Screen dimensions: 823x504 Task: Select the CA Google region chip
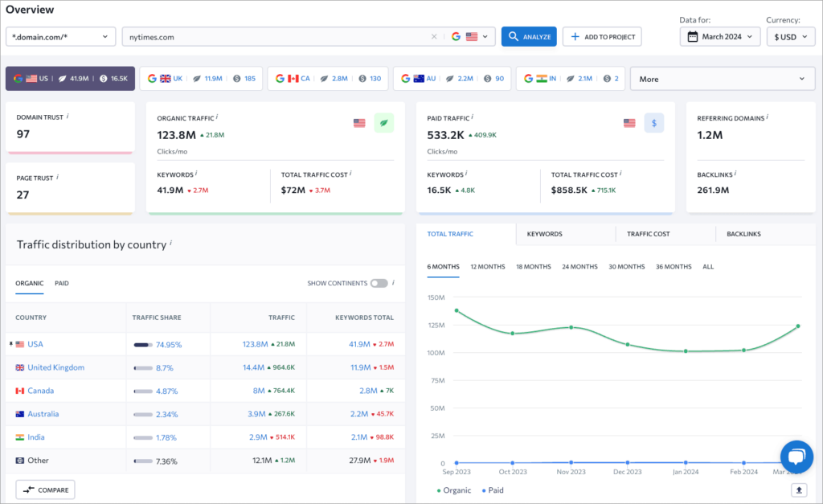pos(328,79)
